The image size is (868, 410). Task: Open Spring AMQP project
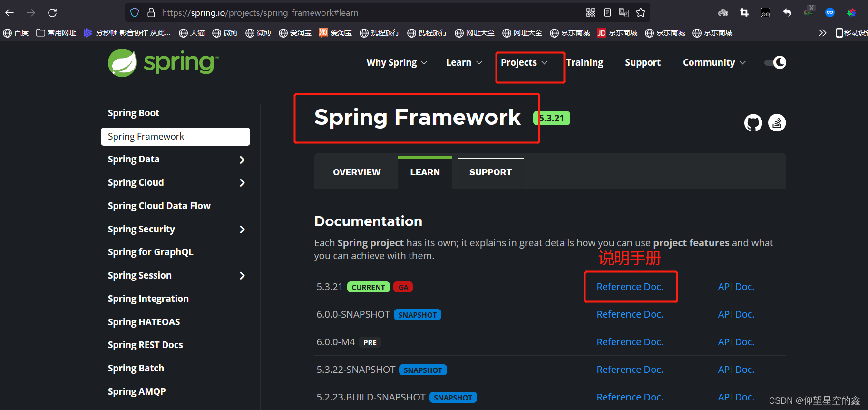point(137,391)
